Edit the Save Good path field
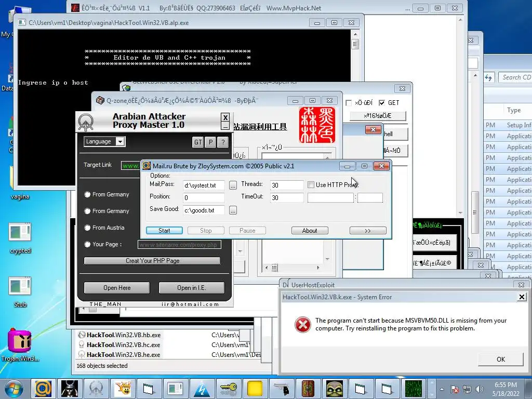The height and width of the screenshot is (399, 532). 204,210
